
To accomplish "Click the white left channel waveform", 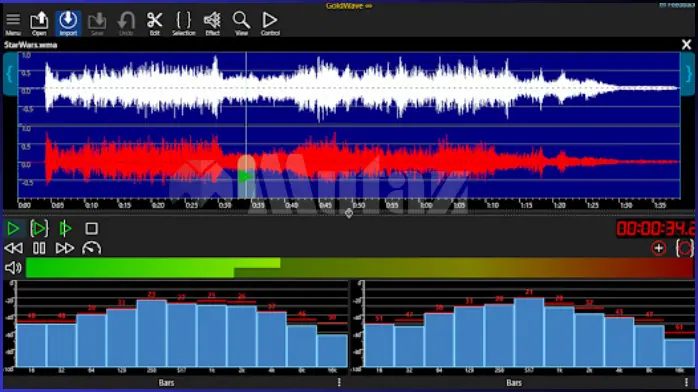I will click(349, 88).
